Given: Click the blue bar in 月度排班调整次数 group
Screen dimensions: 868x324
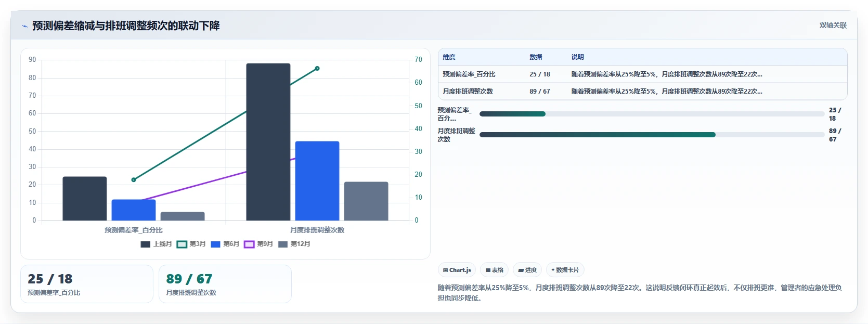Looking at the screenshot, I should 317,181.
